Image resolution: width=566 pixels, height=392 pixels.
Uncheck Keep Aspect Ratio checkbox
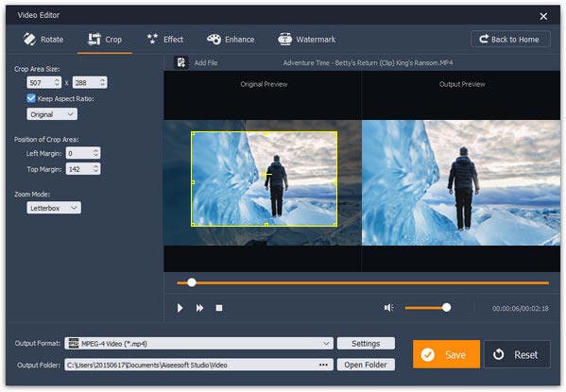point(31,98)
